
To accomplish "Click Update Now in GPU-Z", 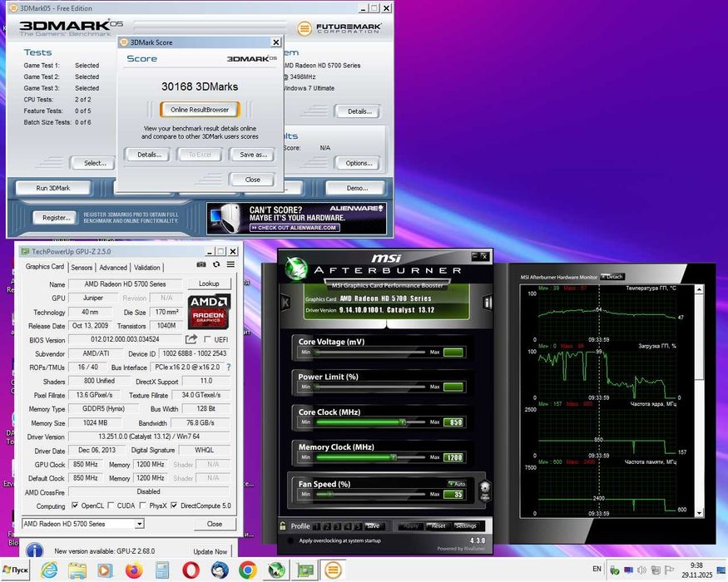I will point(210,552).
